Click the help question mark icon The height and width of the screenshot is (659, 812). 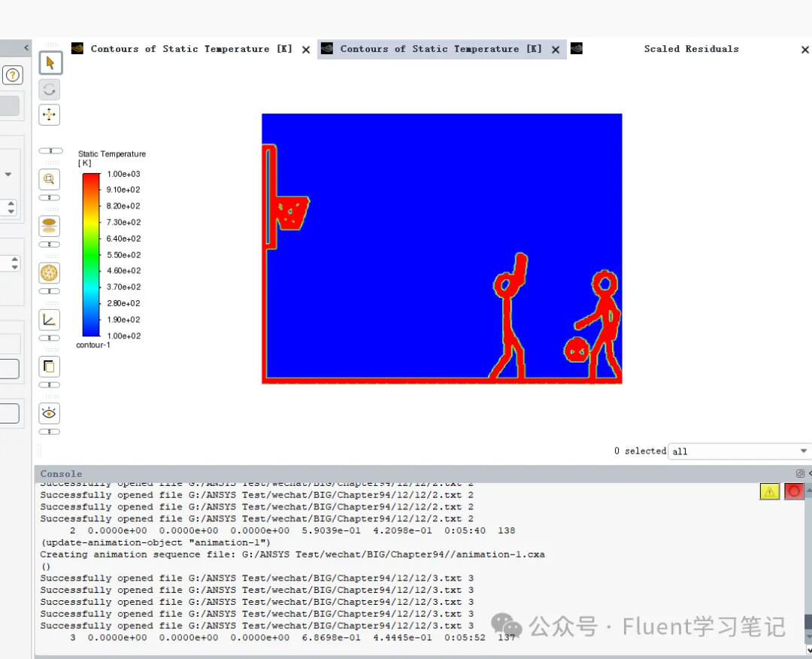(13, 75)
